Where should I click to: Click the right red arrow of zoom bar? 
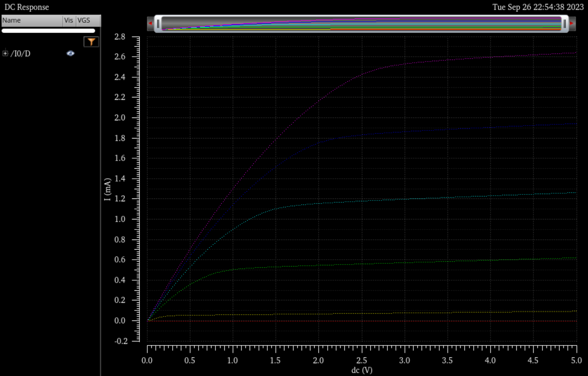tap(572, 24)
